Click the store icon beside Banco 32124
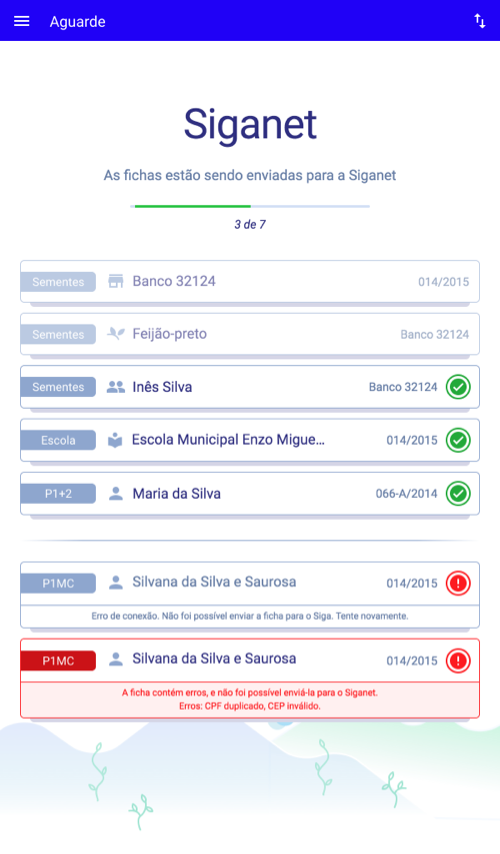The image size is (500, 854). click(x=115, y=282)
